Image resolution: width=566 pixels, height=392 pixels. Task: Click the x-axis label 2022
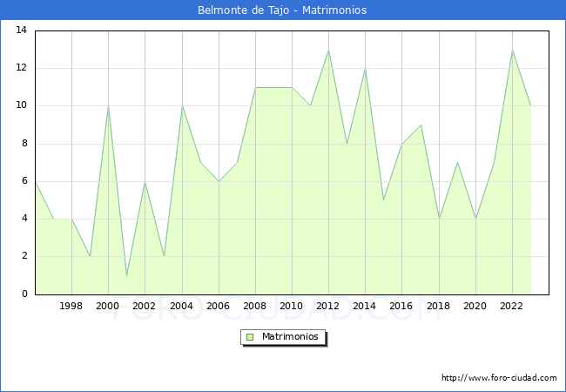click(511, 306)
